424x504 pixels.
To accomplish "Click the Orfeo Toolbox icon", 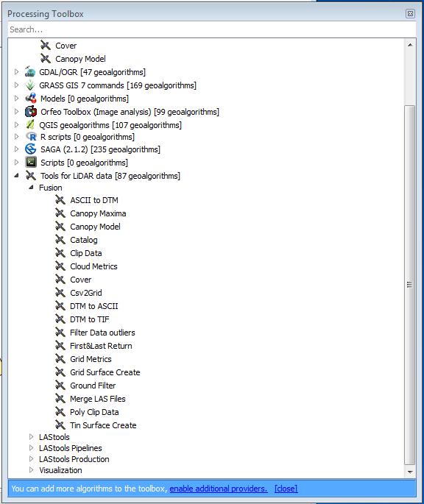I will click(x=31, y=112).
